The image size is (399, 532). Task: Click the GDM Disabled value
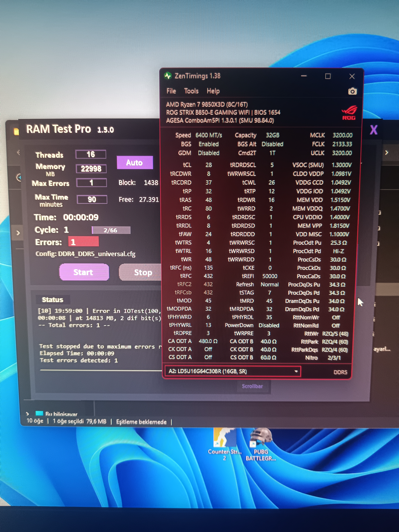209,153
